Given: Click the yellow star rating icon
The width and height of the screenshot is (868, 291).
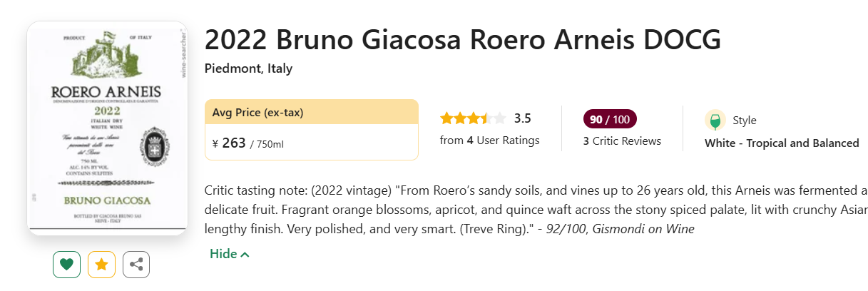Looking at the screenshot, I should point(101,265).
